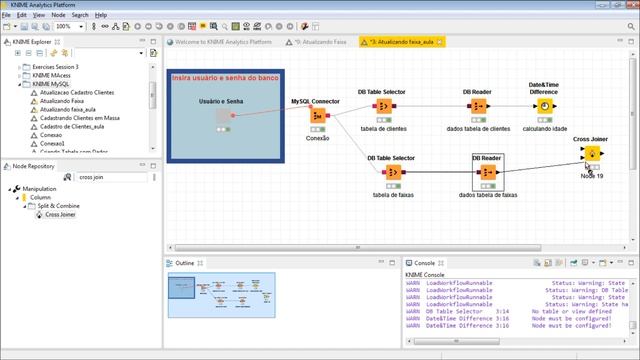Close the Atualizando faixa_aula editor tab
Screen dimensions: 640x360
pyautogui.click(x=440, y=42)
